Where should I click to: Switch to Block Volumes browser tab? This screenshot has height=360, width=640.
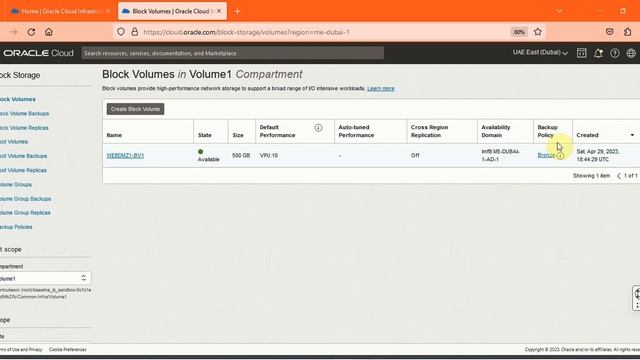pyautogui.click(x=172, y=11)
